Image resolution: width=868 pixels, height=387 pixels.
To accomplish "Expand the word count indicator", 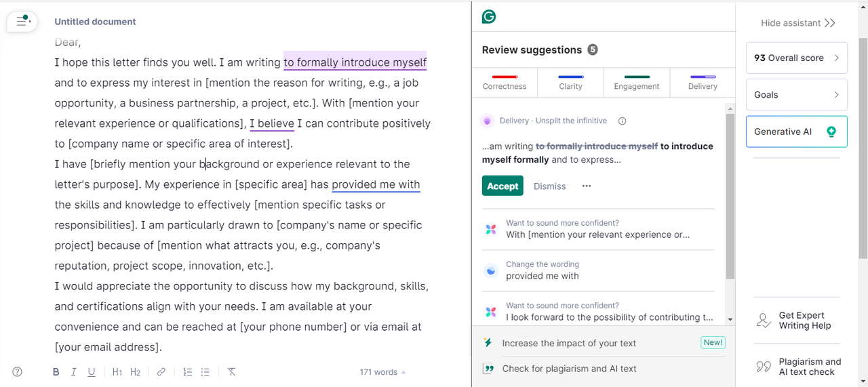I will click(x=383, y=372).
